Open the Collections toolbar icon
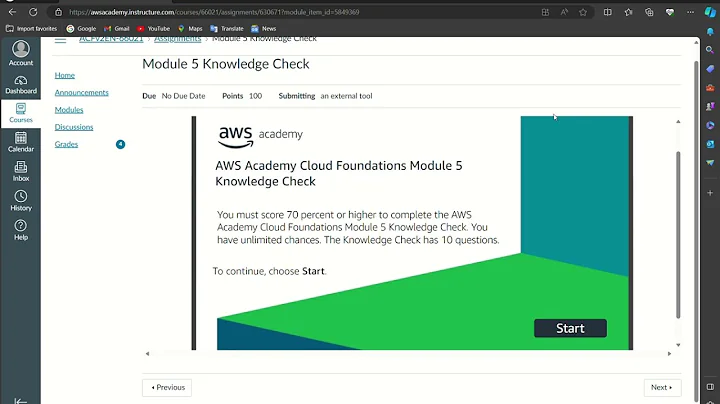 649,12
